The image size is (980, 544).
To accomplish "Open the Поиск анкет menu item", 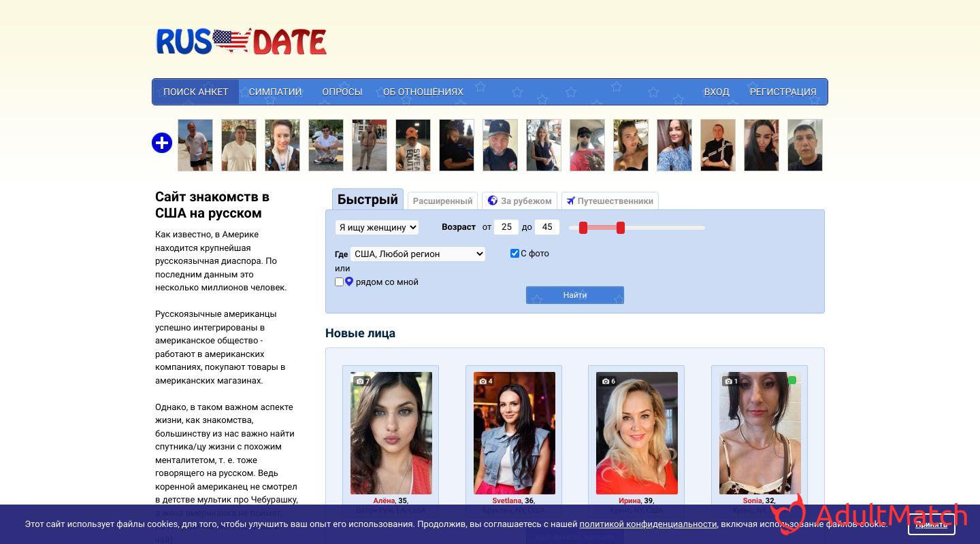I will pos(195,92).
